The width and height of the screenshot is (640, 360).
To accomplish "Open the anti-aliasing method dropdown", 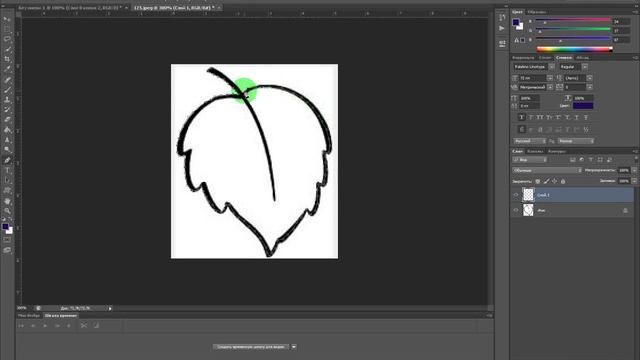I will pyautogui.click(x=576, y=141).
